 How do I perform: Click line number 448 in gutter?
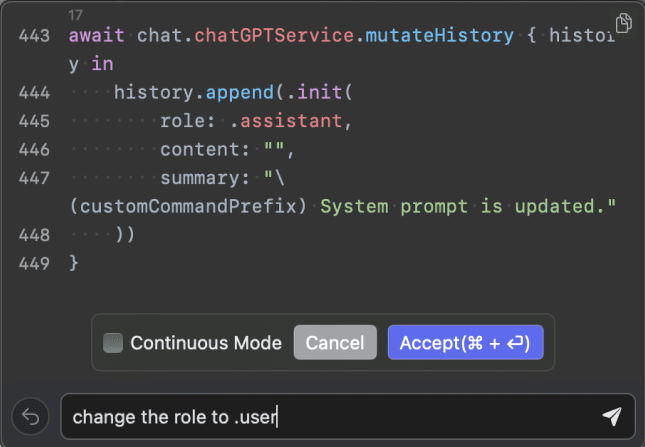tap(34, 236)
